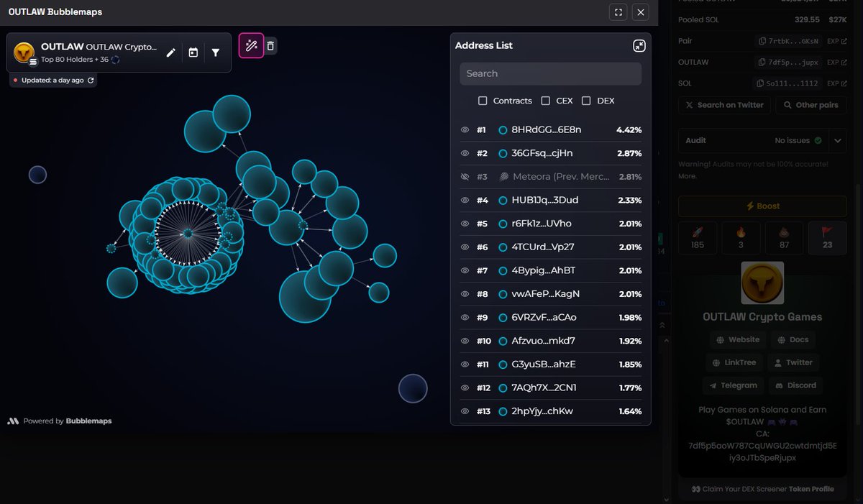Click the rocket reaction showing 185

pos(697,239)
